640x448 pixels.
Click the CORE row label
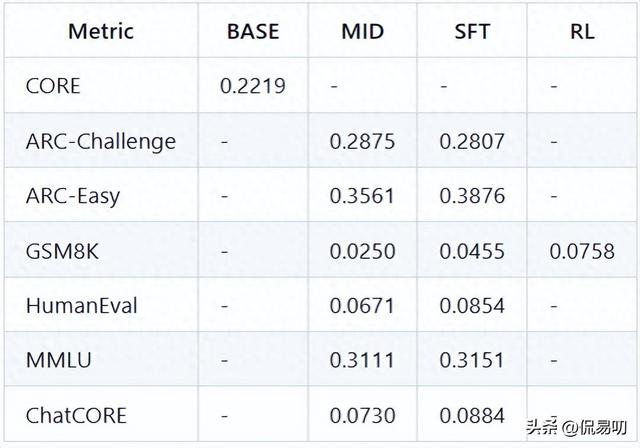pyautogui.click(x=53, y=86)
